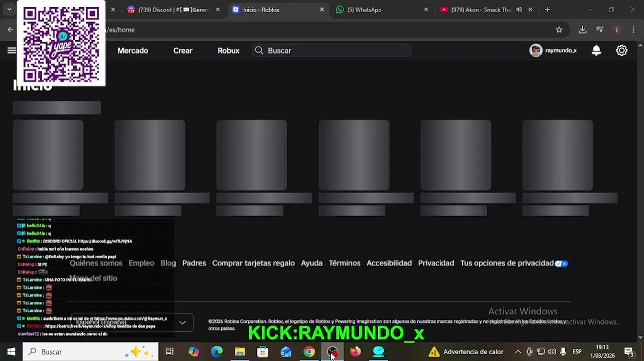Viewport: 644px width, 361px height.
Task: Expand the footer language selector dropdown
Action: click(182, 322)
